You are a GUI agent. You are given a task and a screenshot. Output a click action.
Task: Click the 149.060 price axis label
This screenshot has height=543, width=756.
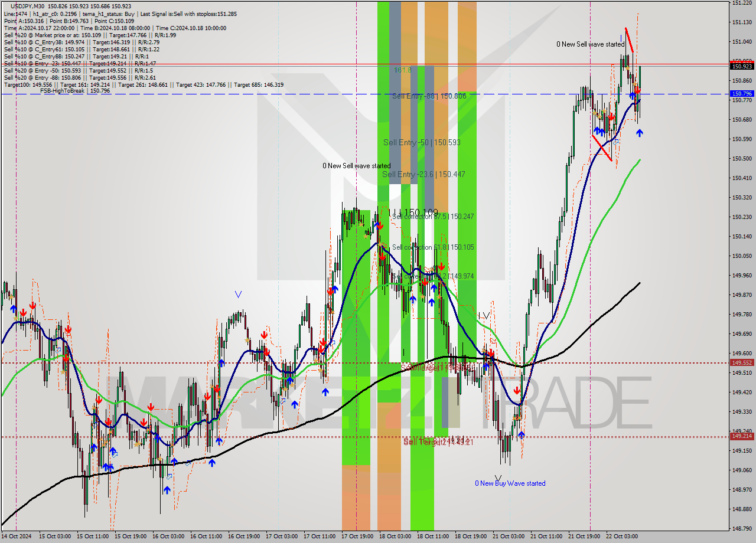[x=742, y=470]
